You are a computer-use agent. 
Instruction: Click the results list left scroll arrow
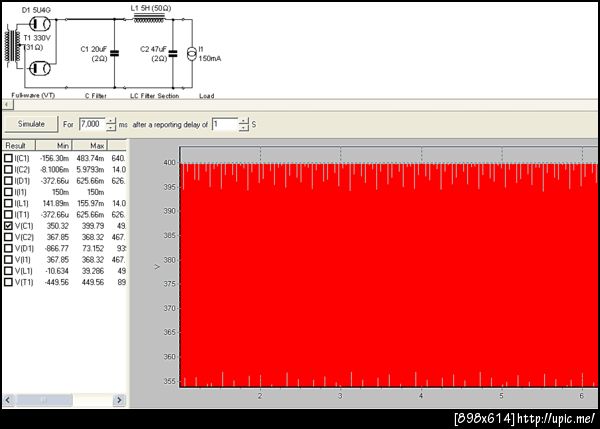[8, 400]
